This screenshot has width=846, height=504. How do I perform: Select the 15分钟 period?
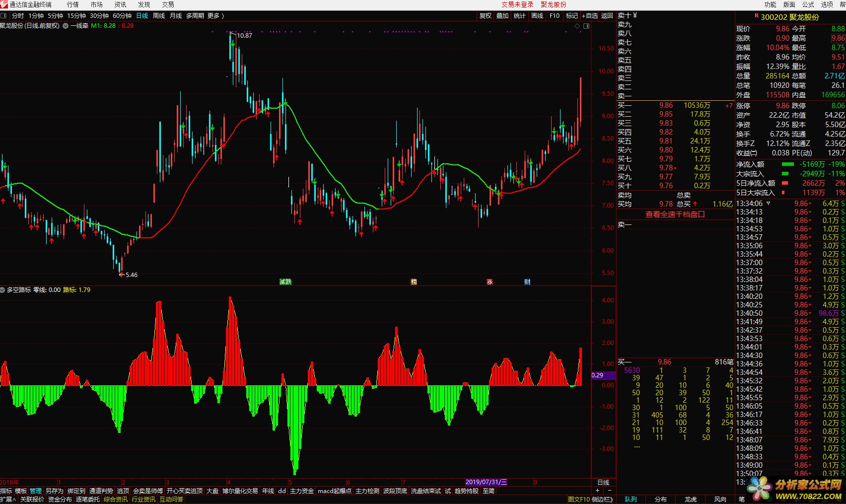[76, 16]
